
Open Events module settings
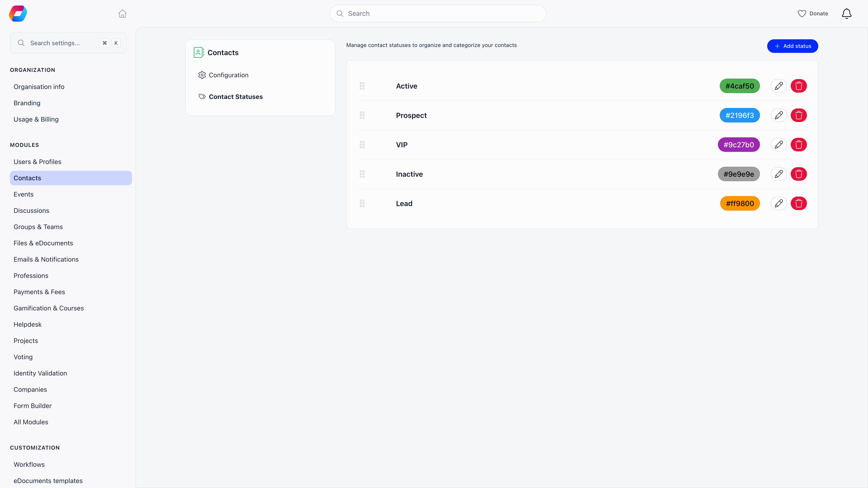pos(24,194)
